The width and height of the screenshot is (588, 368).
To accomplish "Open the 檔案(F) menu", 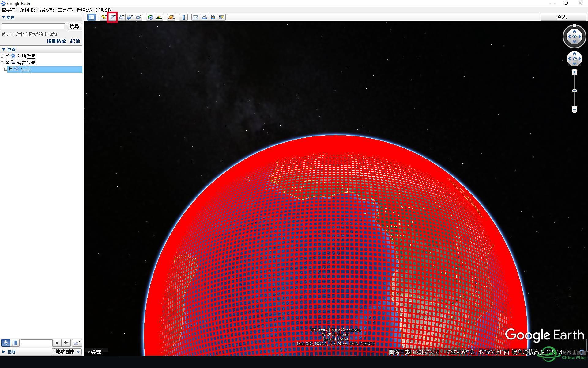I will tap(9, 10).
